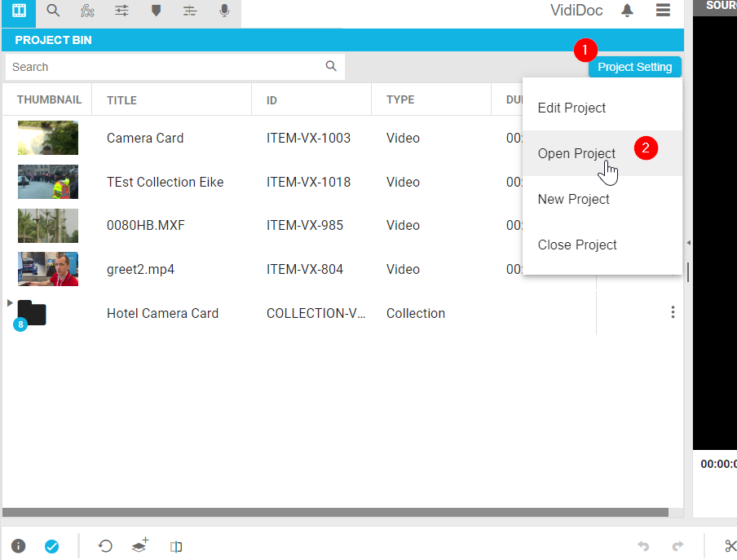
Task: Open the sliders adjustment panel
Action: tap(121, 11)
